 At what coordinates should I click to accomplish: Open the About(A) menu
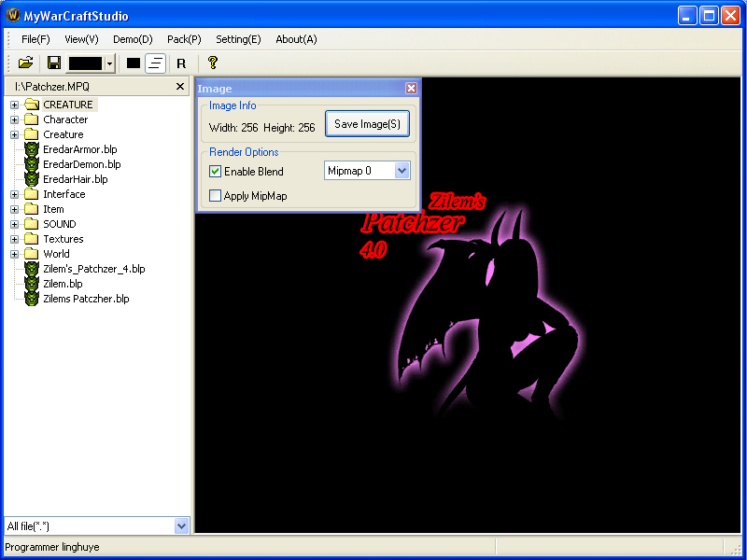(296, 39)
